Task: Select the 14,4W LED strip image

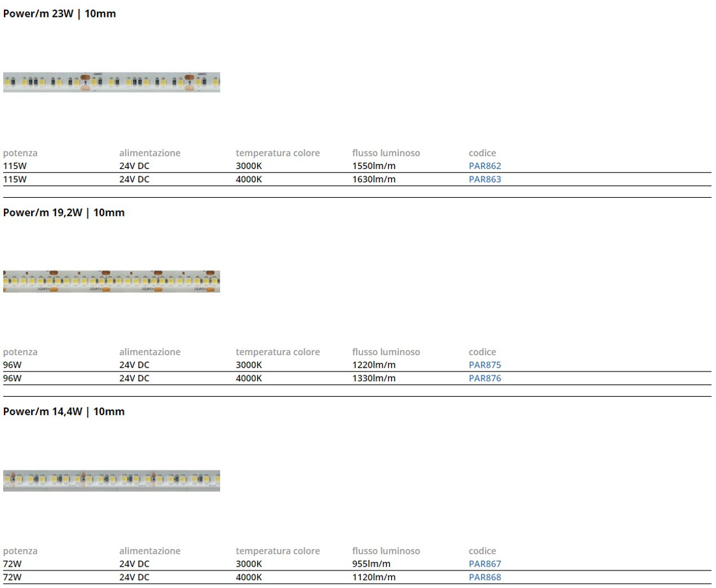Action: 111,480
